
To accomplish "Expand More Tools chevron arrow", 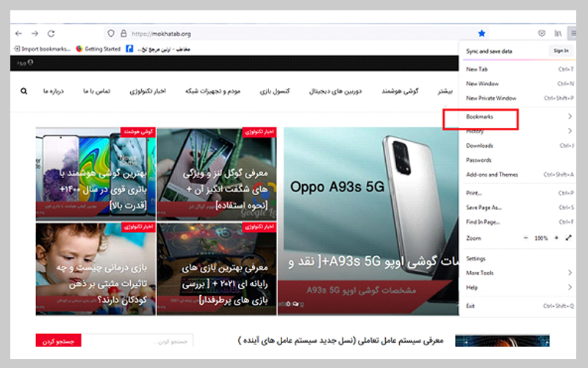I will coord(570,272).
